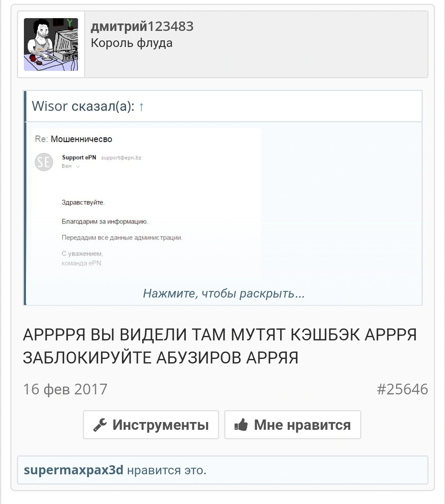Open the supermaxpax3d profile link
This screenshot has height=504, width=445.
74,470
